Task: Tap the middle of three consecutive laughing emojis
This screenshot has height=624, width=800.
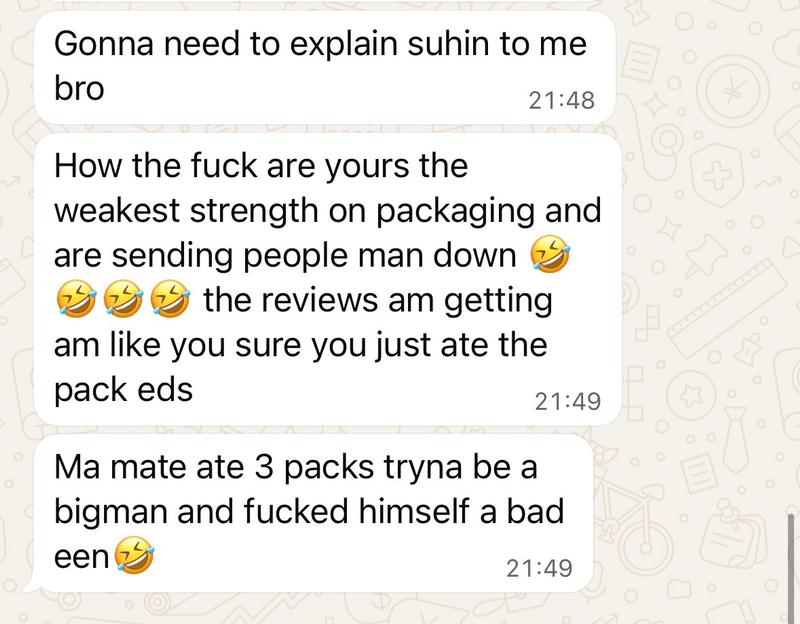Action: tap(123, 299)
